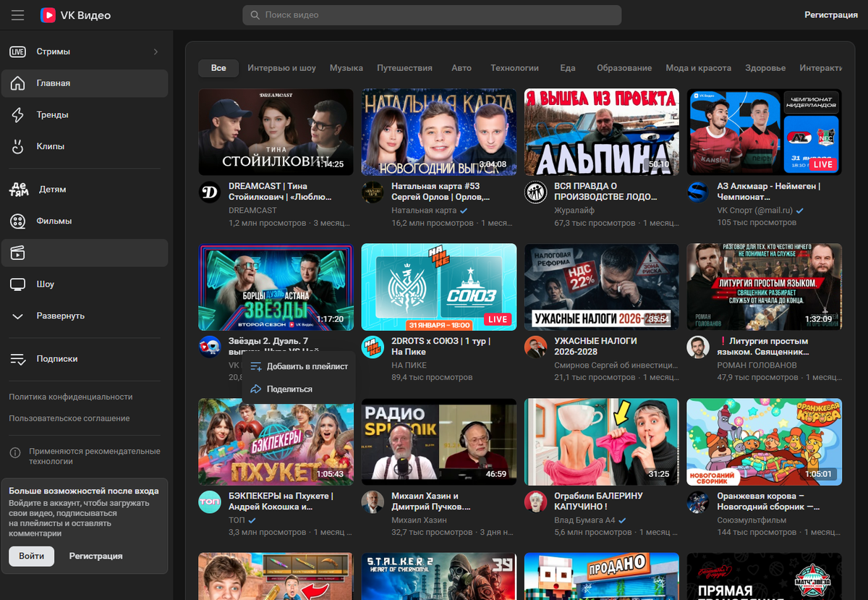Open channel name "РОМАН ГОЛОВАНОВ"

point(757,366)
